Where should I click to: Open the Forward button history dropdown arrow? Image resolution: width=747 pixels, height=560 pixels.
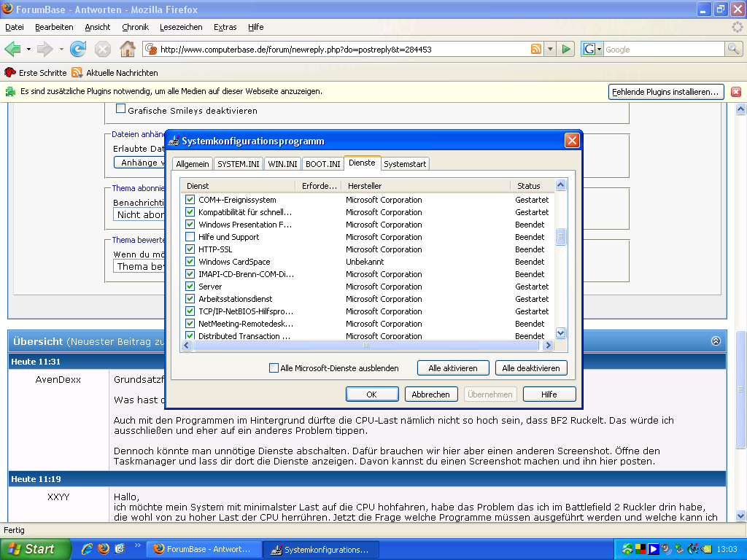click(x=61, y=49)
